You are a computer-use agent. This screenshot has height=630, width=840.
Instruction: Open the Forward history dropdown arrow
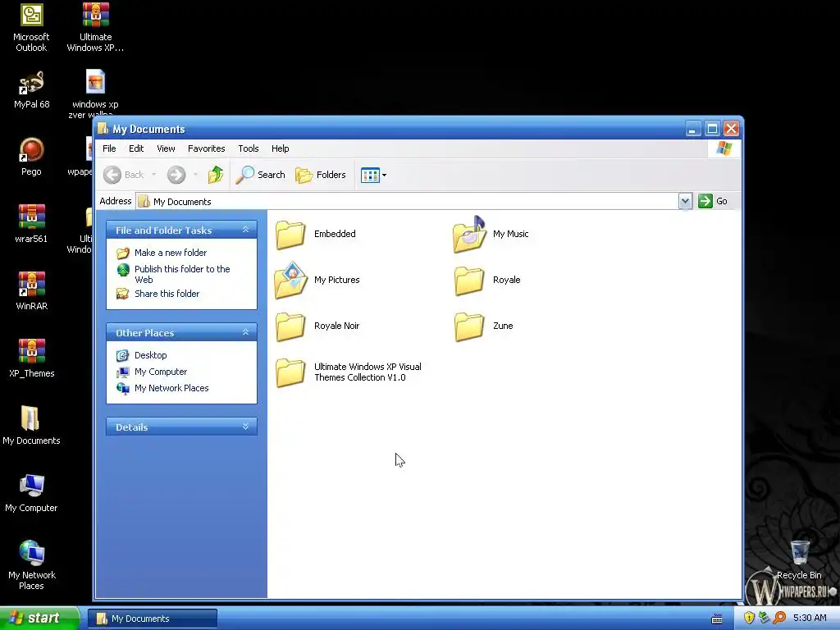[195, 175]
